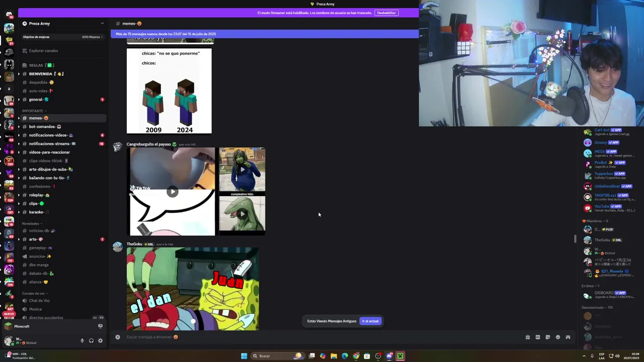
Task: Open YAGPDB.xyz bot in member list
Action: (x=609, y=197)
